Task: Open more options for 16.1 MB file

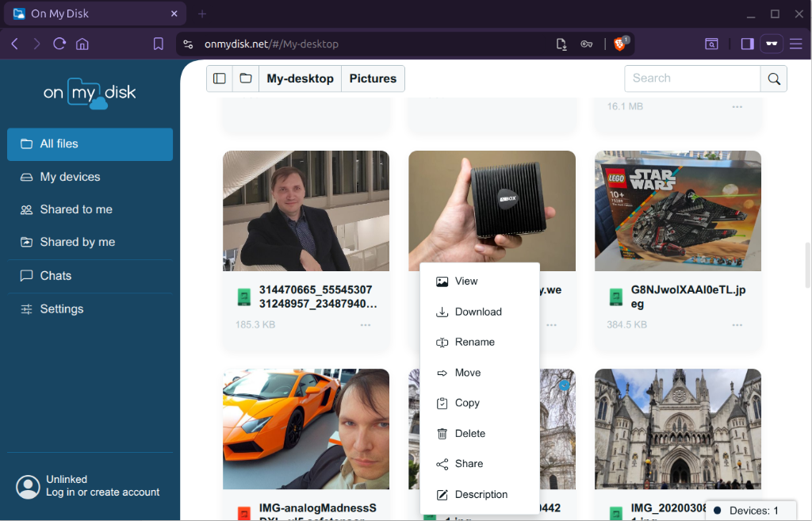Action: 737,107
